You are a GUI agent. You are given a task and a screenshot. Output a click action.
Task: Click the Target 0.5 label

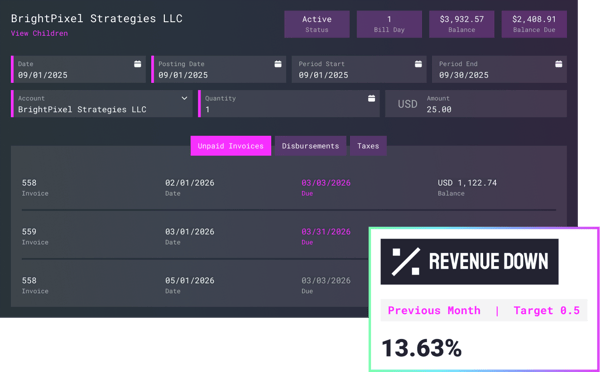point(546,310)
